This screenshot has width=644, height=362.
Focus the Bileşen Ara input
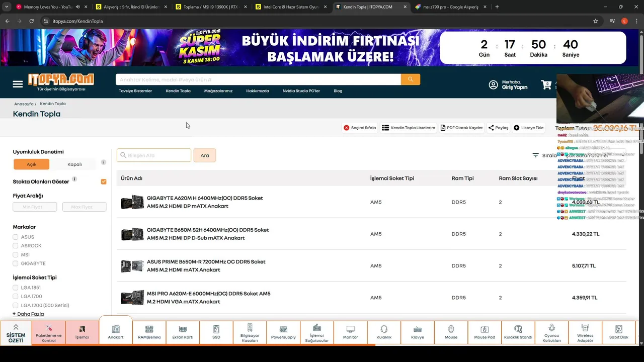[x=154, y=155]
